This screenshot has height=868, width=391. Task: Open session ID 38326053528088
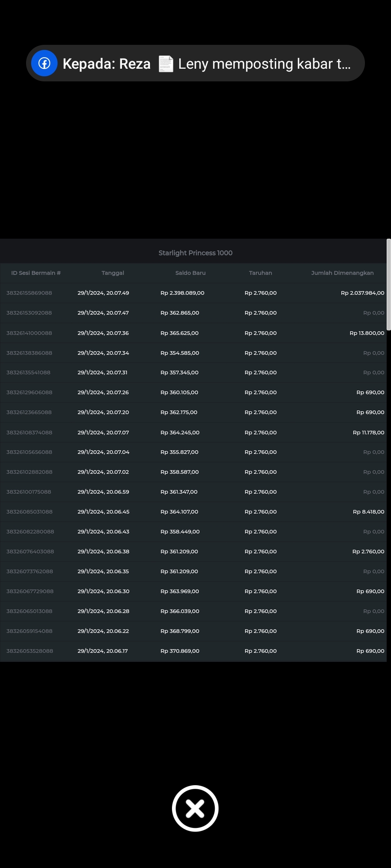(x=30, y=651)
